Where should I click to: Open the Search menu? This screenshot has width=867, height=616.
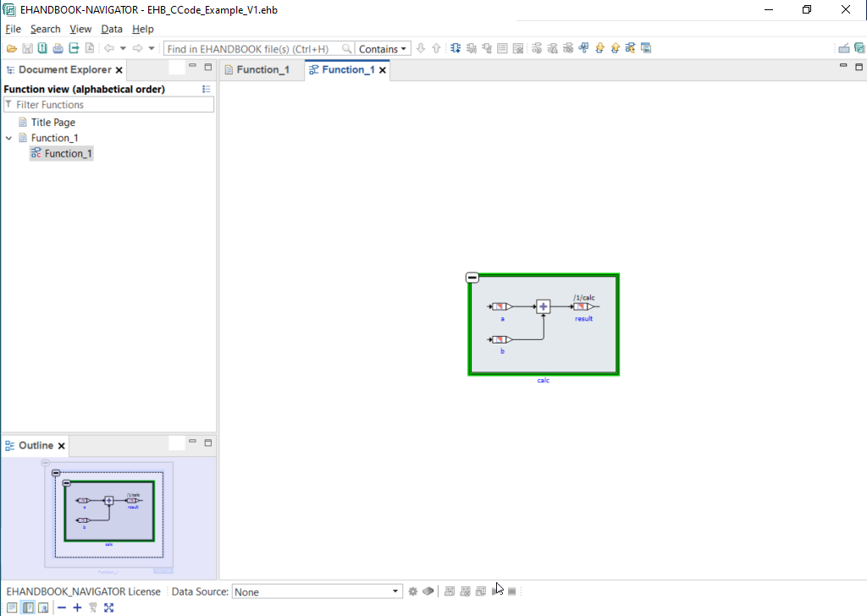(x=46, y=29)
